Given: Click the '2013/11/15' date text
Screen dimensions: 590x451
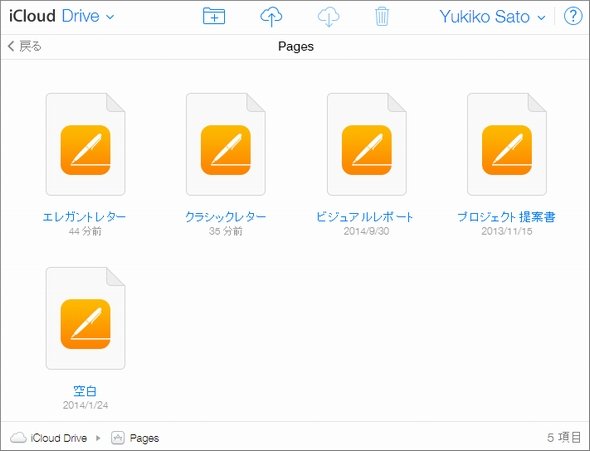Looking at the screenshot, I should pos(507,231).
